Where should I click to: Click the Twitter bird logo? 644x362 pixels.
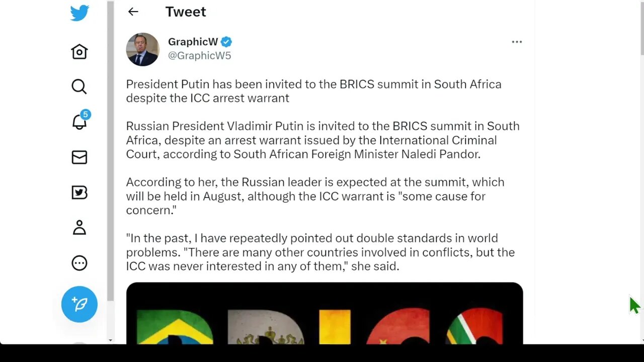click(x=79, y=13)
